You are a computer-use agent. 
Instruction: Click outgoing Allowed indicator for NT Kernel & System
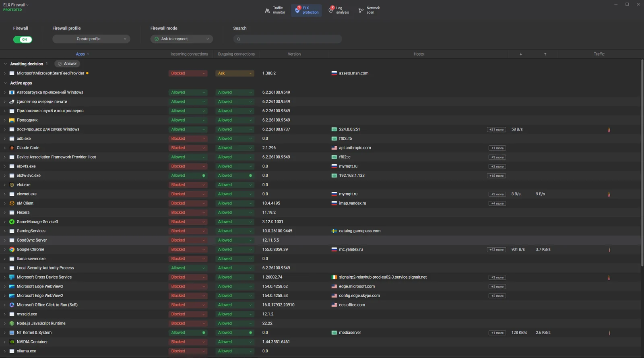pyautogui.click(x=250, y=333)
